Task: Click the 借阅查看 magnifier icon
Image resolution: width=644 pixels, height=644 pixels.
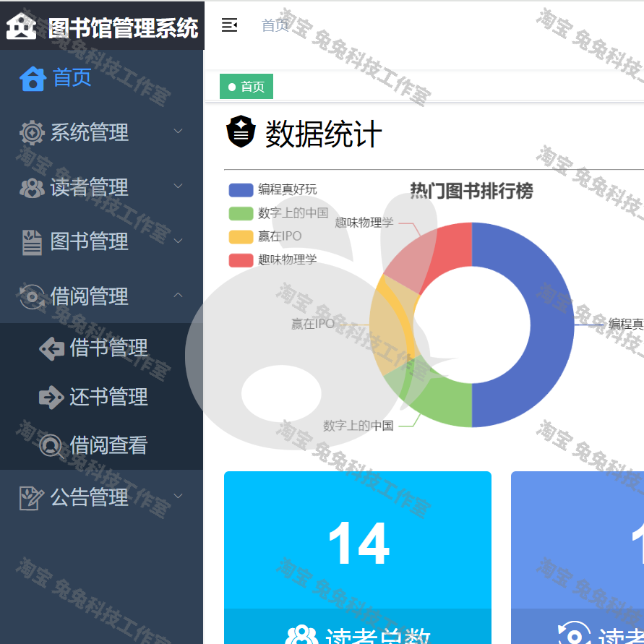Action: (51, 446)
